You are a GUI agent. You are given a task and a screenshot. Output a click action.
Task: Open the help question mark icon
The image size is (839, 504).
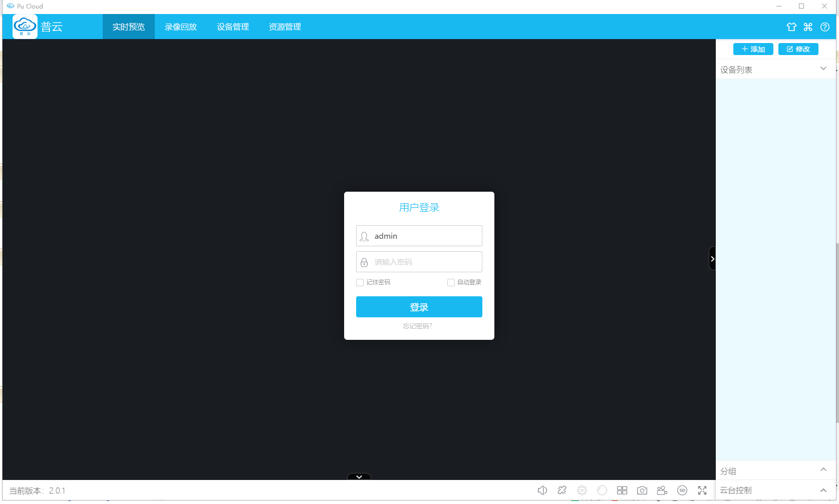pyautogui.click(x=825, y=27)
